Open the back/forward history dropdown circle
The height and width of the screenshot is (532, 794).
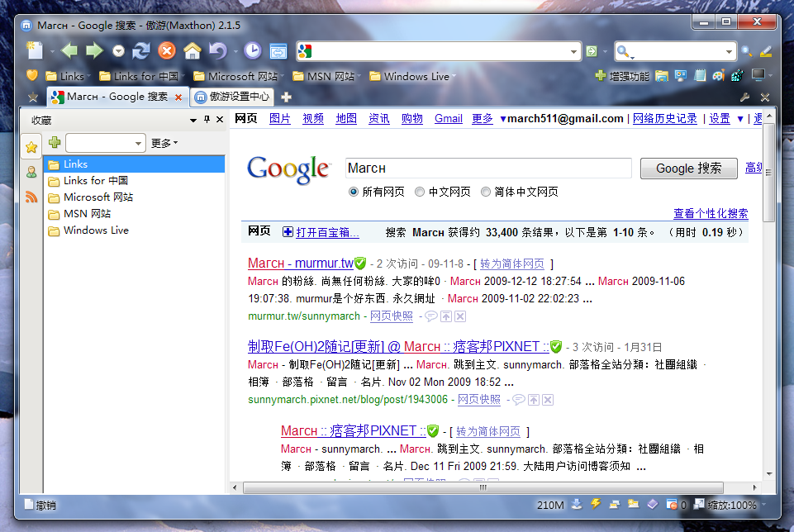(118, 51)
